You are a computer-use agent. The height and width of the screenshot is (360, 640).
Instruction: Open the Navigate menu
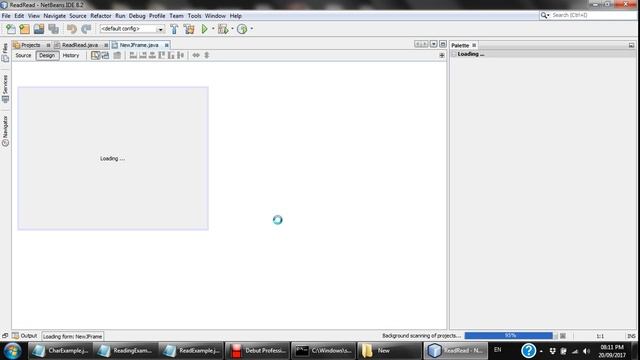[55, 16]
